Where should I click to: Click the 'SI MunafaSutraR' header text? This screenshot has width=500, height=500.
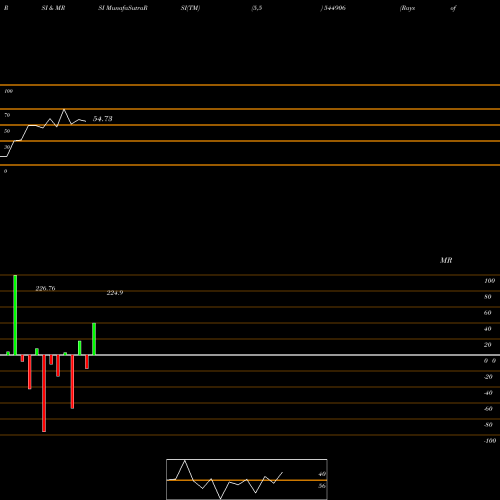(x=123, y=8)
